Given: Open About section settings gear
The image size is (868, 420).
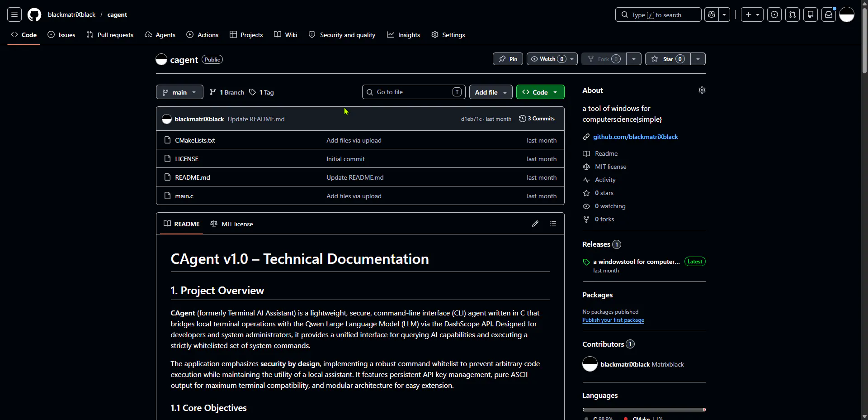Looking at the screenshot, I should point(702,90).
